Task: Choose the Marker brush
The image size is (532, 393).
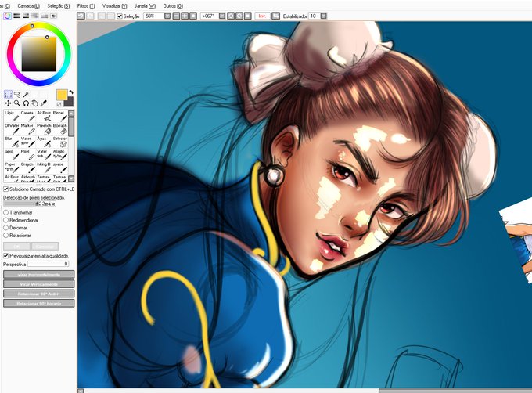Action: 28,129
